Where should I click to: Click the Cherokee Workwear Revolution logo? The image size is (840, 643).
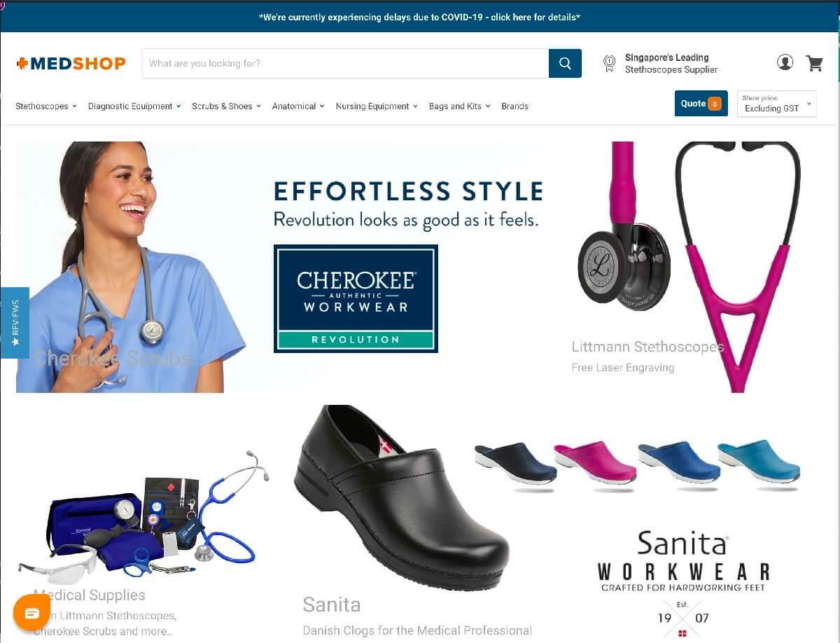[356, 298]
